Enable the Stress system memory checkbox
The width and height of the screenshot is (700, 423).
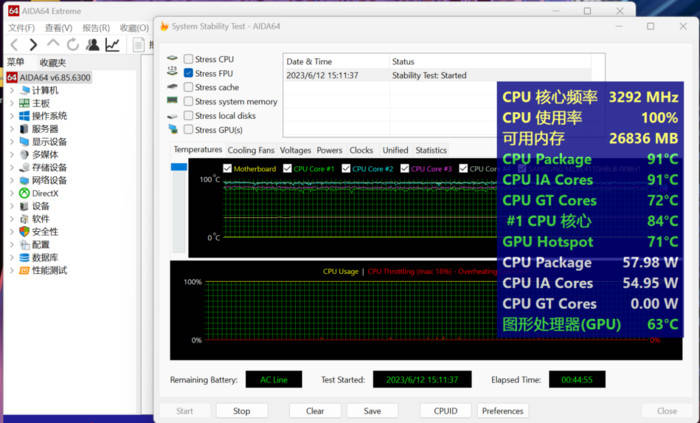188,101
